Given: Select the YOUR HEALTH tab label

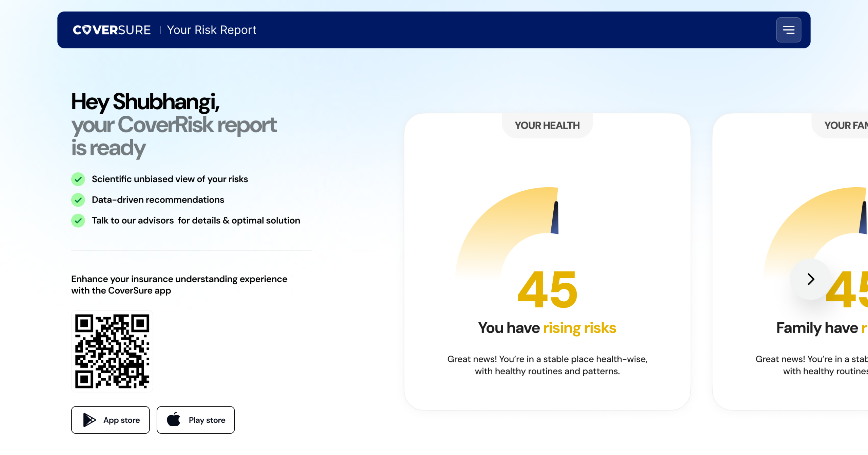Looking at the screenshot, I should [547, 126].
